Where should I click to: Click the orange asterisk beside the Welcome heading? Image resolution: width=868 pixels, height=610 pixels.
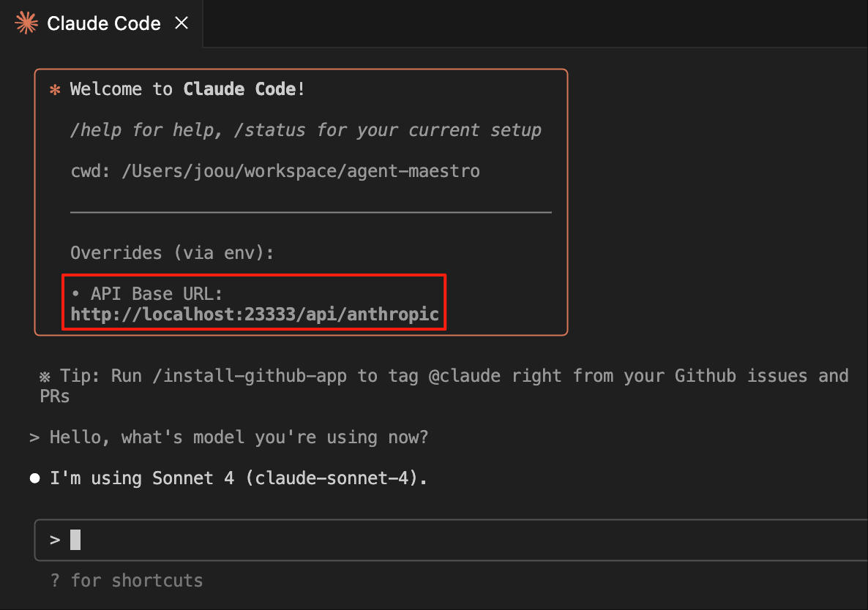55,89
